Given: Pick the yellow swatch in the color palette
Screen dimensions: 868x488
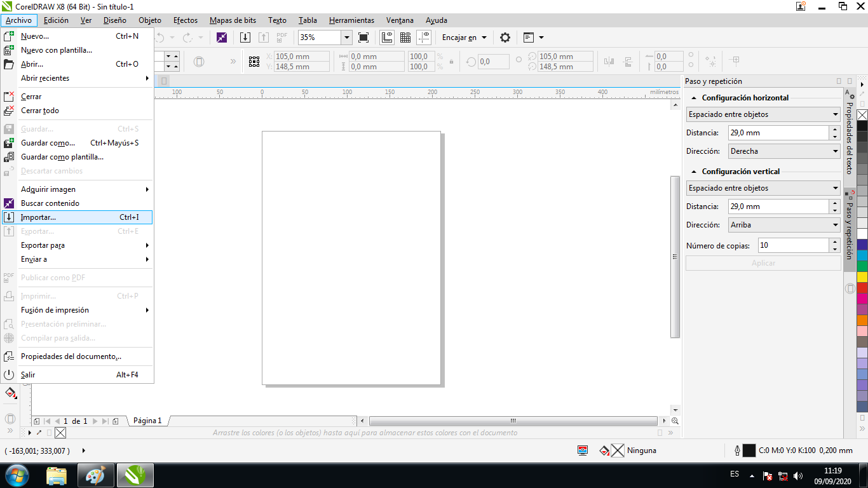Looking at the screenshot, I should point(862,277).
